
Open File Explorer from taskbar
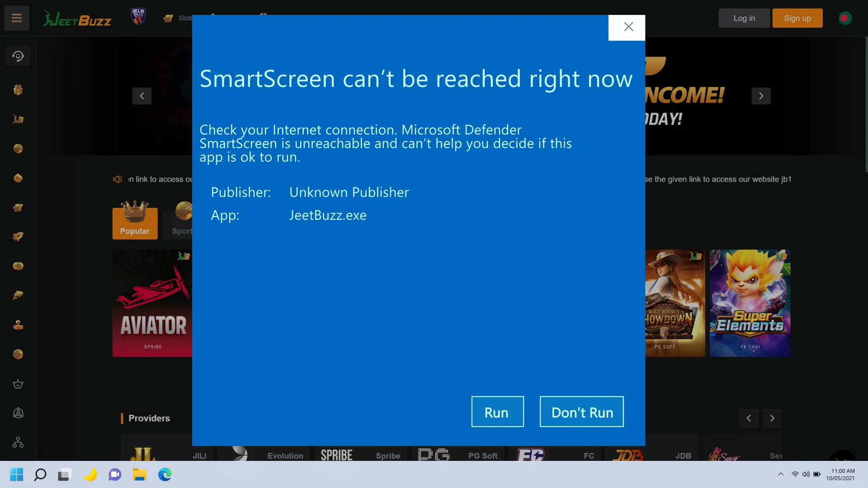(139, 474)
